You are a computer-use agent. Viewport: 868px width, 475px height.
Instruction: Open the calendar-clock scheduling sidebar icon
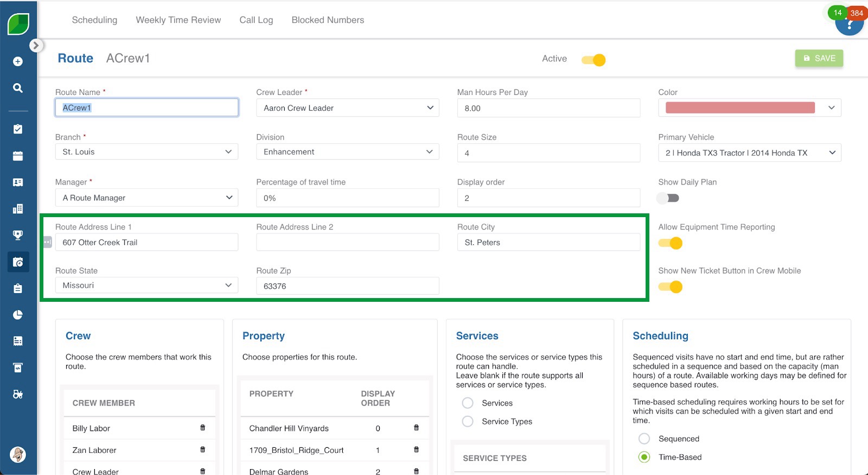[18, 262]
